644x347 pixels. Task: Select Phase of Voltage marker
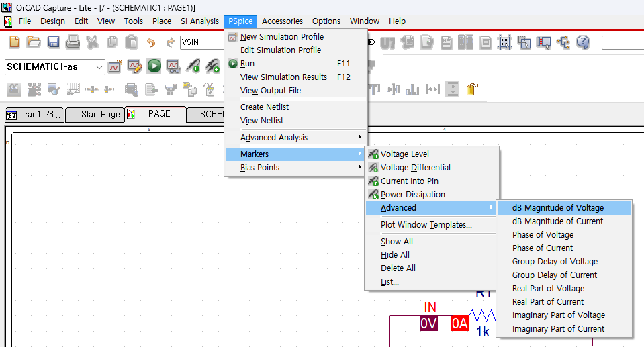click(564, 235)
